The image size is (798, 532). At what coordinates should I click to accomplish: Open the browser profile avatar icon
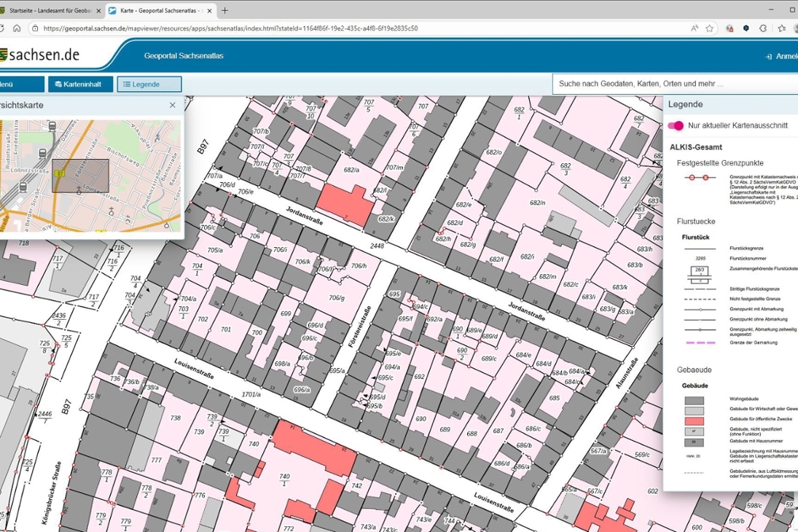794,28
